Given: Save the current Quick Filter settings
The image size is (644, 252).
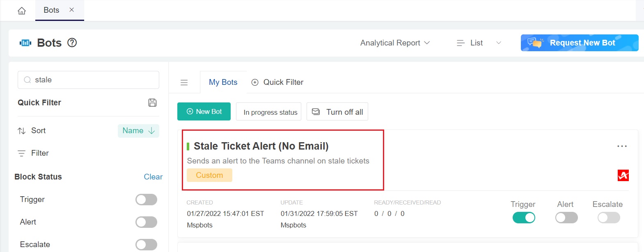Looking at the screenshot, I should pos(152,103).
